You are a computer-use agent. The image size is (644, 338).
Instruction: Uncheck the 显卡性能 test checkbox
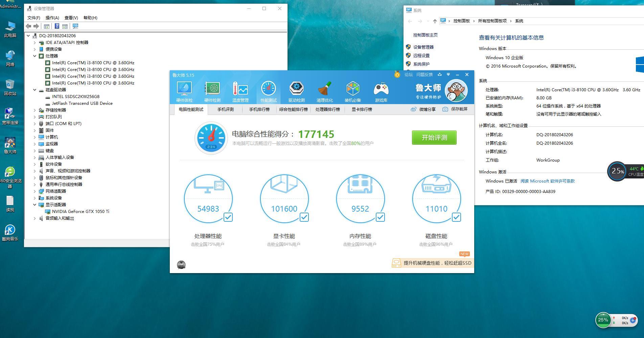[304, 217]
